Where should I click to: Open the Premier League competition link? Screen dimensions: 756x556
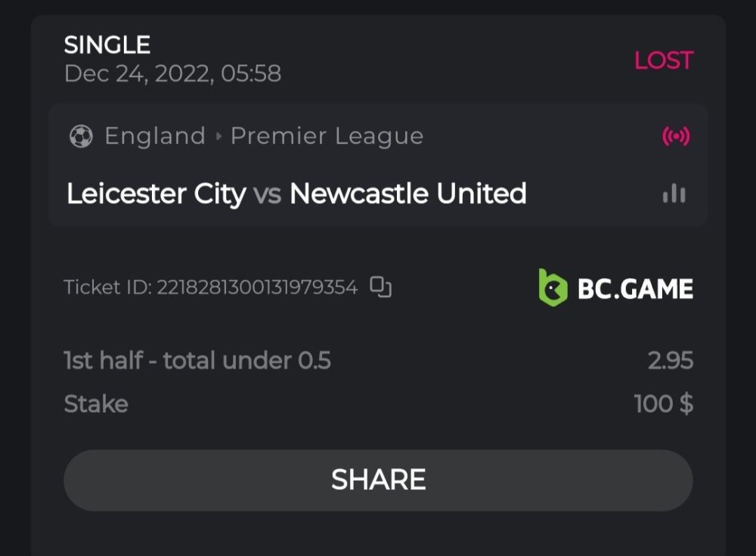327,136
